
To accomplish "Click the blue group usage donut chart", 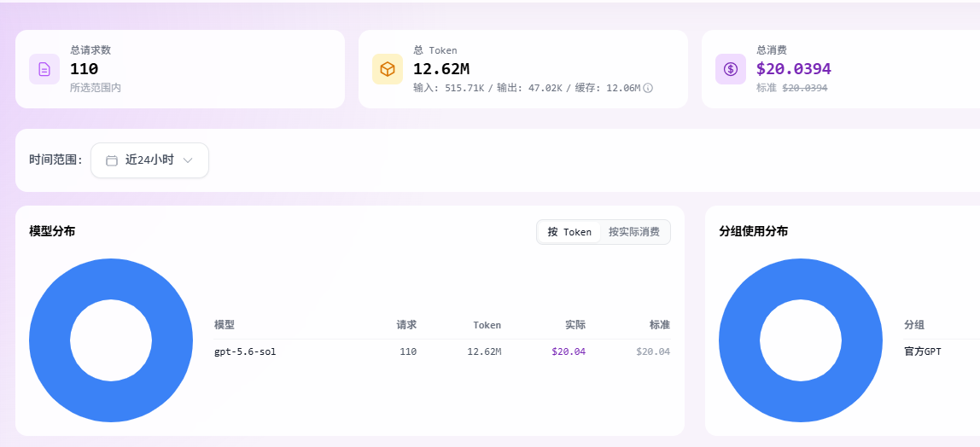I will tap(801, 340).
